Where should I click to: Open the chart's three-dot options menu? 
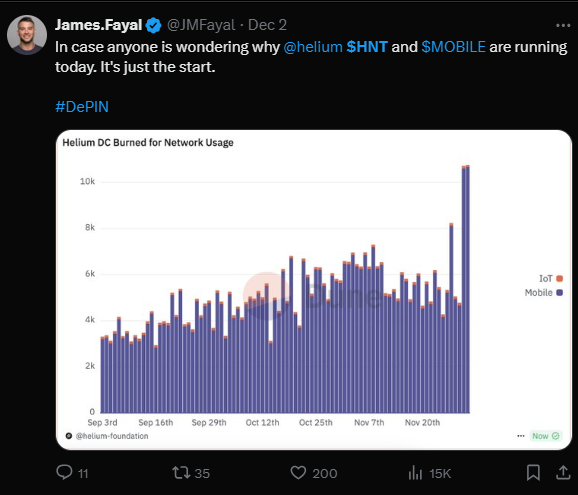(x=520, y=436)
